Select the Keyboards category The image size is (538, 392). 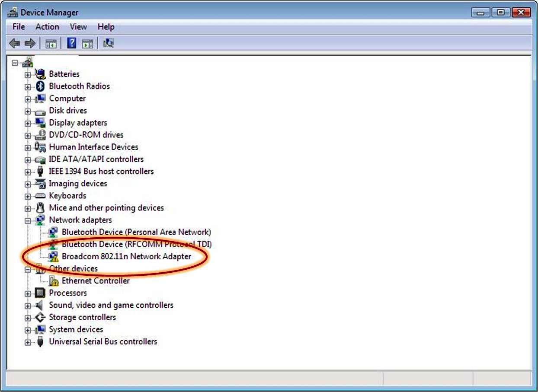(67, 196)
